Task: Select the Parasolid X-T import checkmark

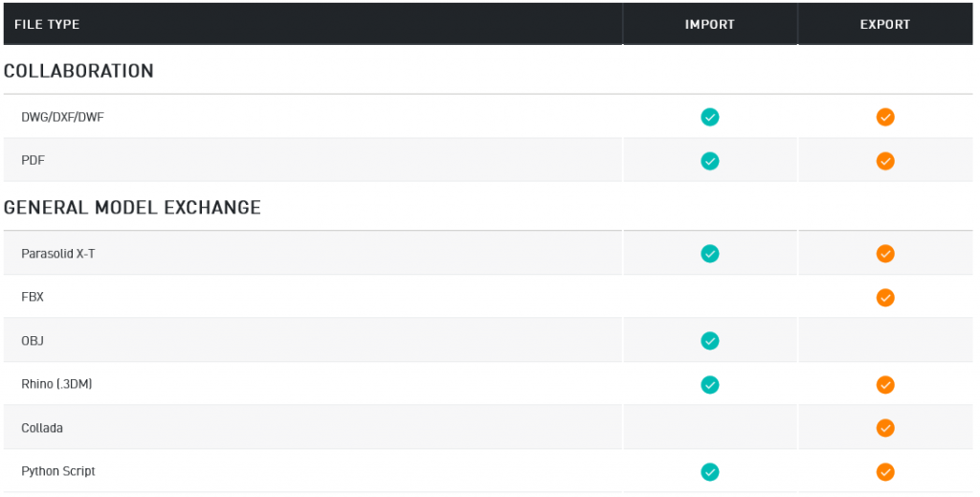Action: click(x=709, y=253)
